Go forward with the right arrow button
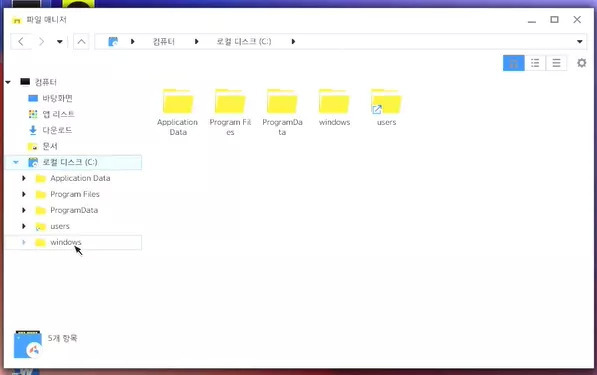This screenshot has width=597, height=375. 42,41
